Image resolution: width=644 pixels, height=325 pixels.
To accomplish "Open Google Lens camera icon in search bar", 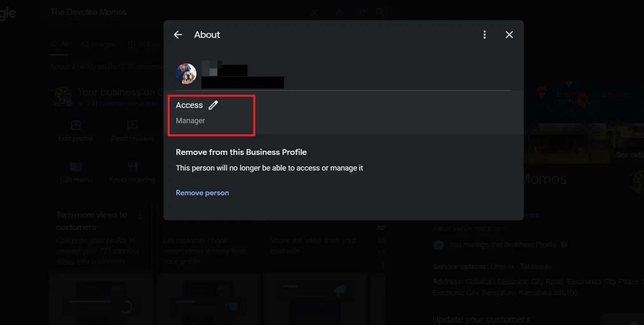I will point(359,12).
